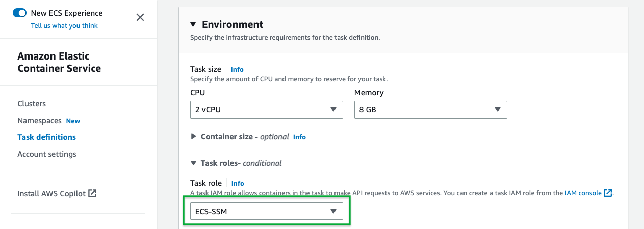The image size is (644, 229).
Task: Open the CPU dropdown showing 2 vCPU
Action: 266,109
